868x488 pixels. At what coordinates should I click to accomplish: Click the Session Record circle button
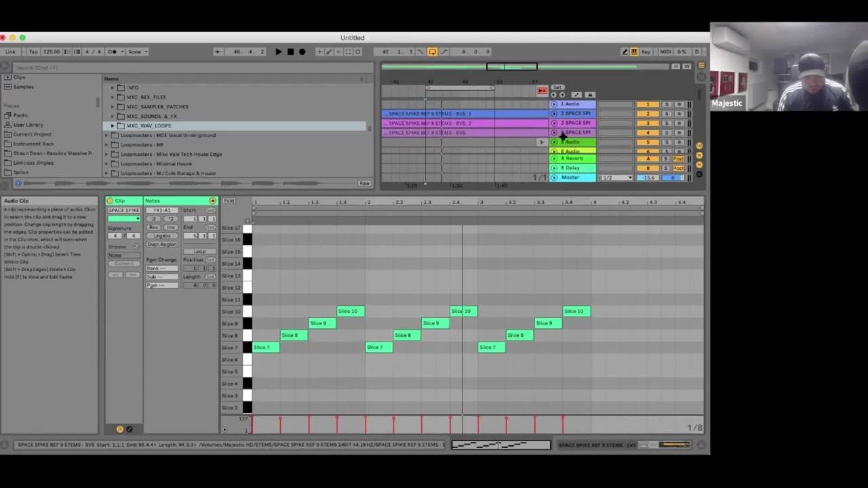tap(358, 52)
